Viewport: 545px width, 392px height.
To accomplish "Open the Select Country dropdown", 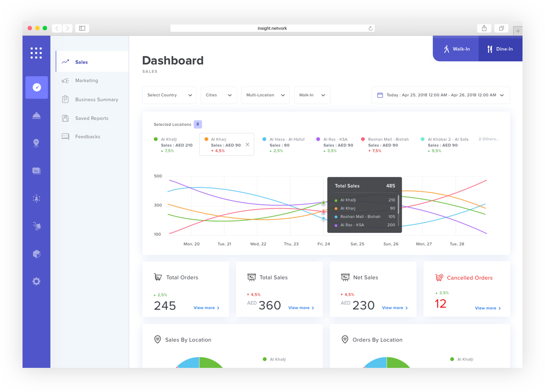I will coord(169,95).
